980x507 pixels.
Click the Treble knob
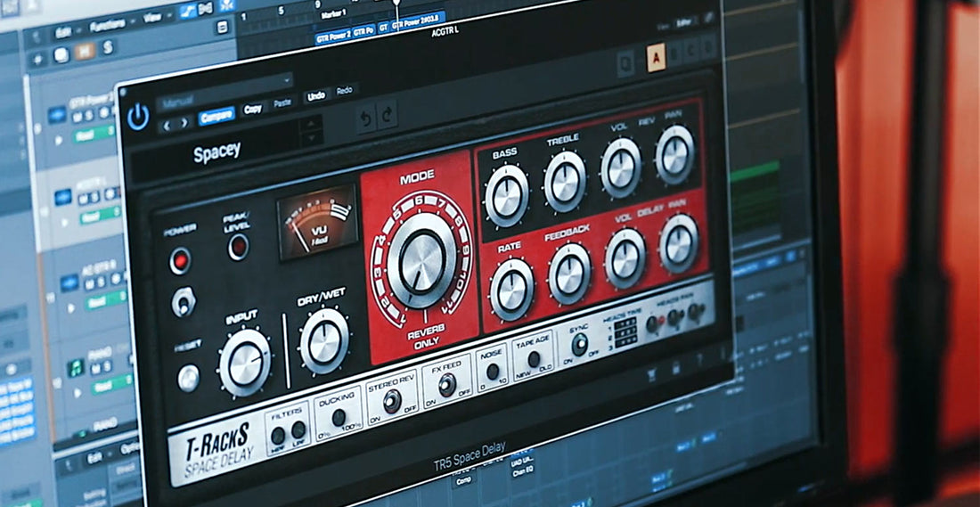tap(565, 181)
